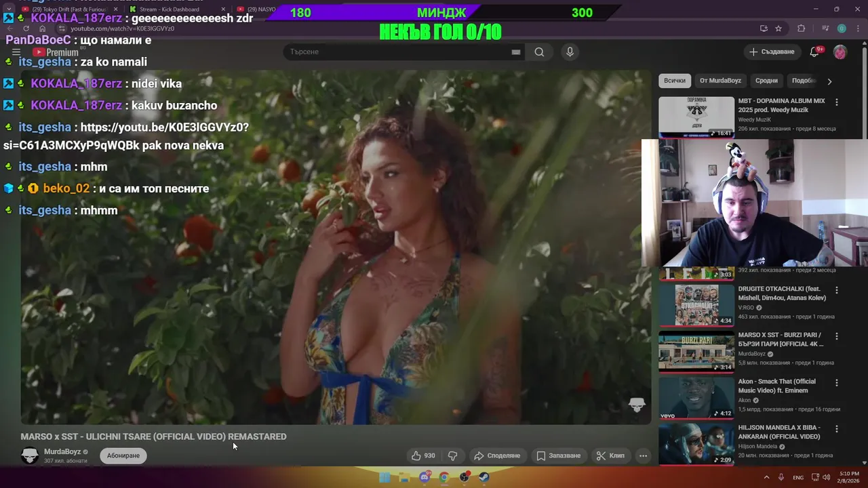Open the MurdaBoyz channel name link
Screen dimensions: 868x488
(62, 451)
